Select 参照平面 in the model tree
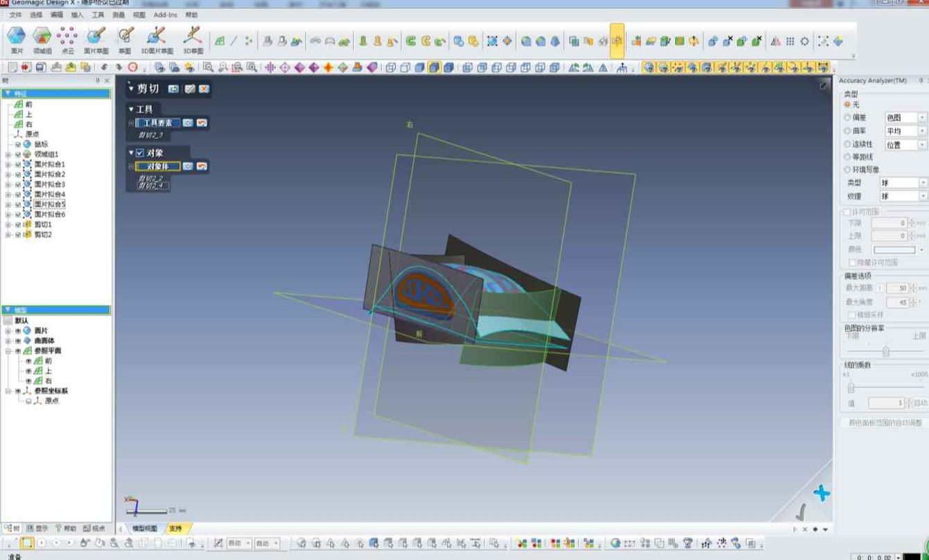The width and height of the screenshot is (929, 560). 48,351
